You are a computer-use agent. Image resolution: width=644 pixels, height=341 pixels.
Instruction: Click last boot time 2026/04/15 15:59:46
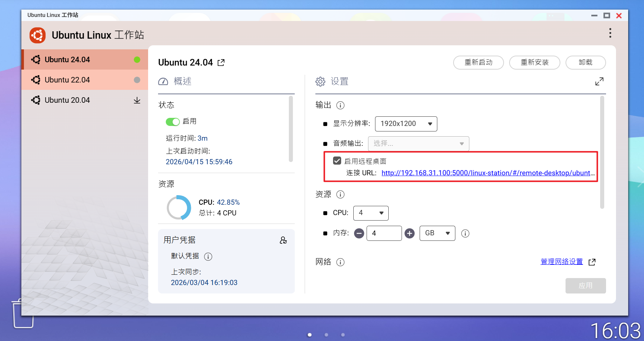click(x=199, y=162)
